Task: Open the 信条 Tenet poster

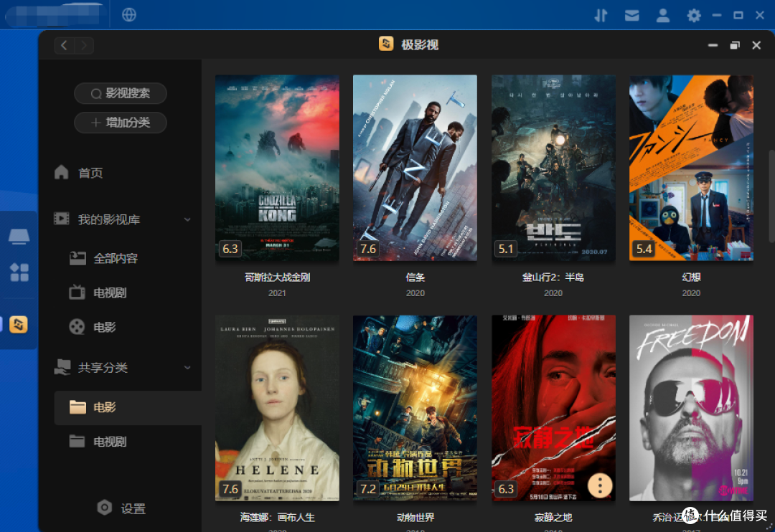Action: tap(415, 168)
